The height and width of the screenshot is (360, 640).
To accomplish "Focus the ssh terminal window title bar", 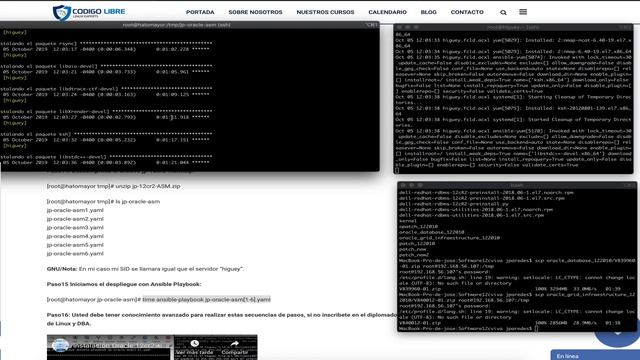I will point(190,25).
